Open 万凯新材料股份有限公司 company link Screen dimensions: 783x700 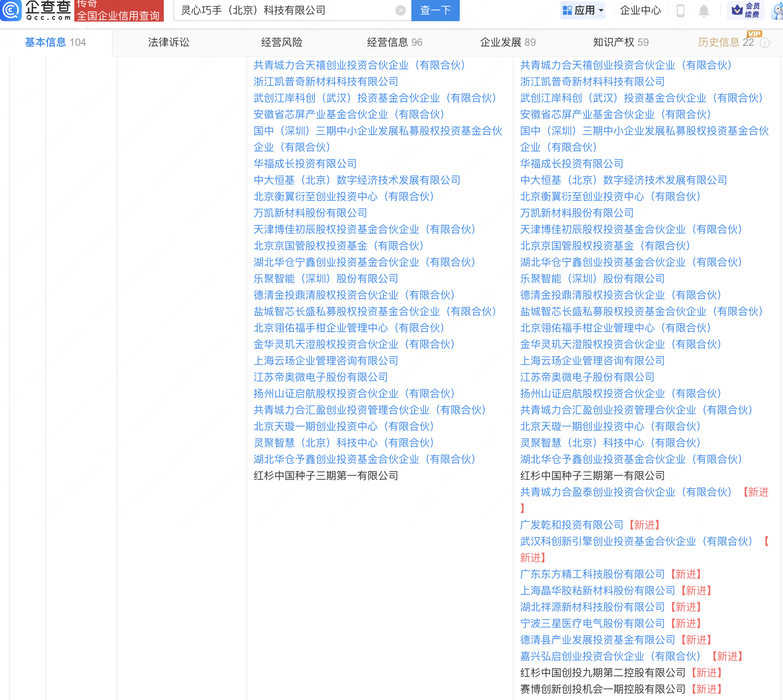pos(309,213)
